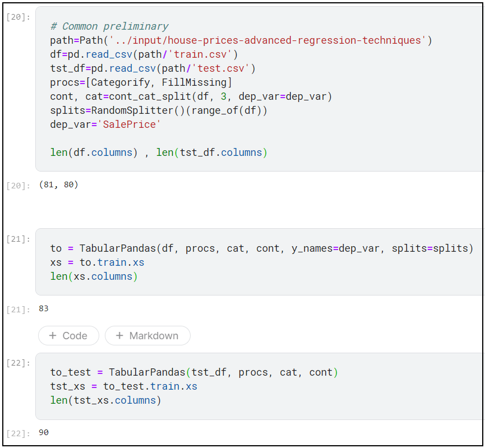This screenshot has width=485, height=448.
Task: Click the line reading test.csv
Action: click(153, 68)
